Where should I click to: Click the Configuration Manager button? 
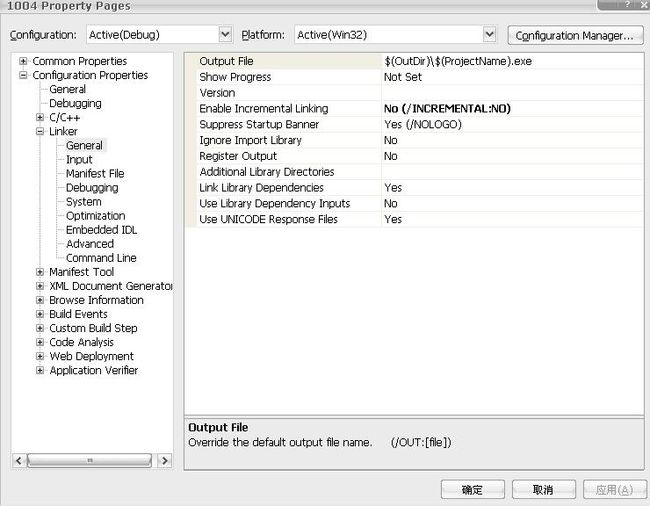(575, 36)
